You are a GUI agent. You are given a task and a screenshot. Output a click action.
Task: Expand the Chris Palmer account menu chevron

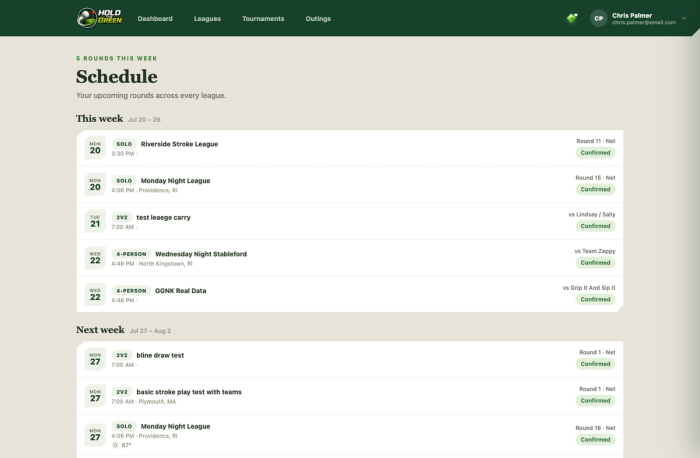click(x=684, y=18)
